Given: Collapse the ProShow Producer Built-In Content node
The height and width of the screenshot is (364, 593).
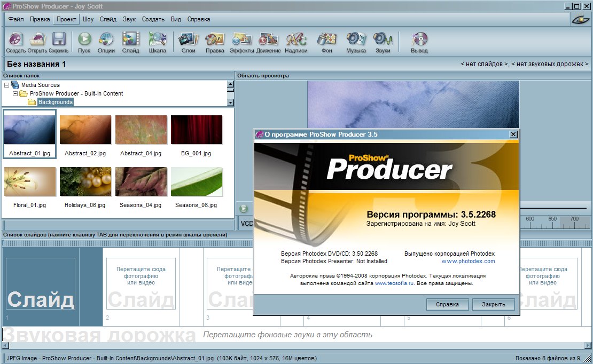Looking at the screenshot, I should [x=15, y=93].
